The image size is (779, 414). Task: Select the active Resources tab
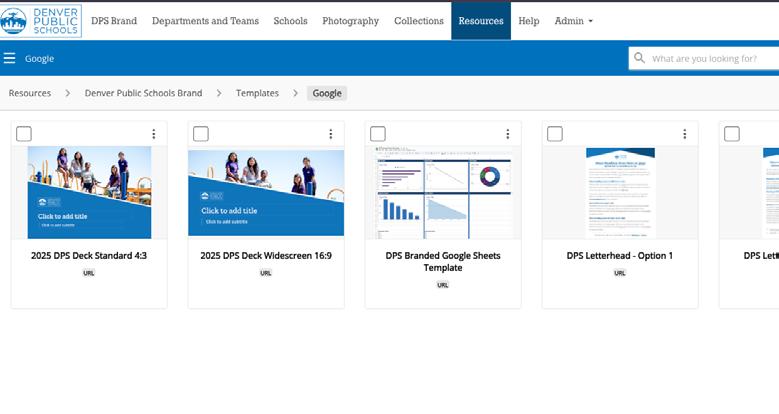click(481, 21)
